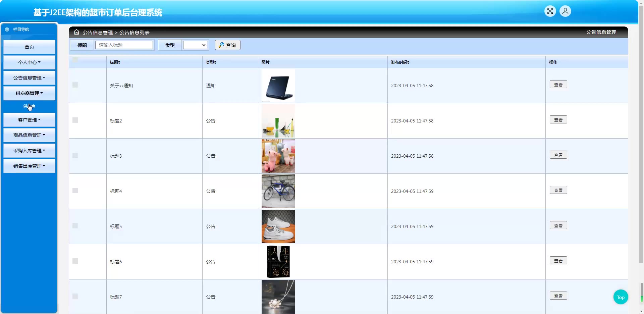This screenshot has height=314, width=644.
Task: Open the 类型 filter dropdown
Action: (x=195, y=45)
